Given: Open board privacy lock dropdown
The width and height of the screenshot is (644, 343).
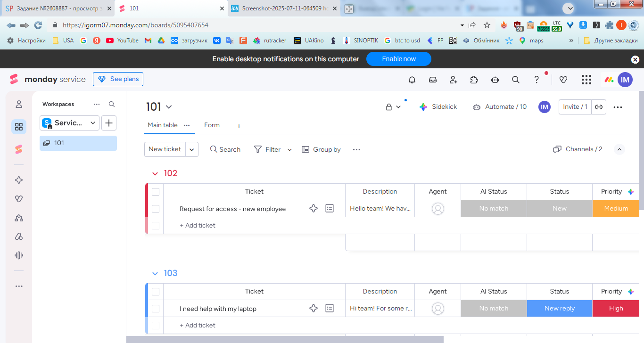Looking at the screenshot, I should (x=393, y=107).
